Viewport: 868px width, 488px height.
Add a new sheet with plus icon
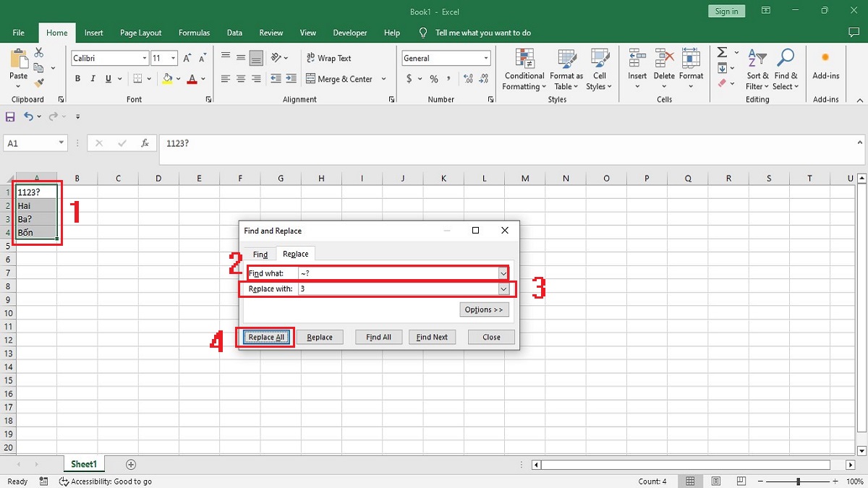[x=131, y=464]
